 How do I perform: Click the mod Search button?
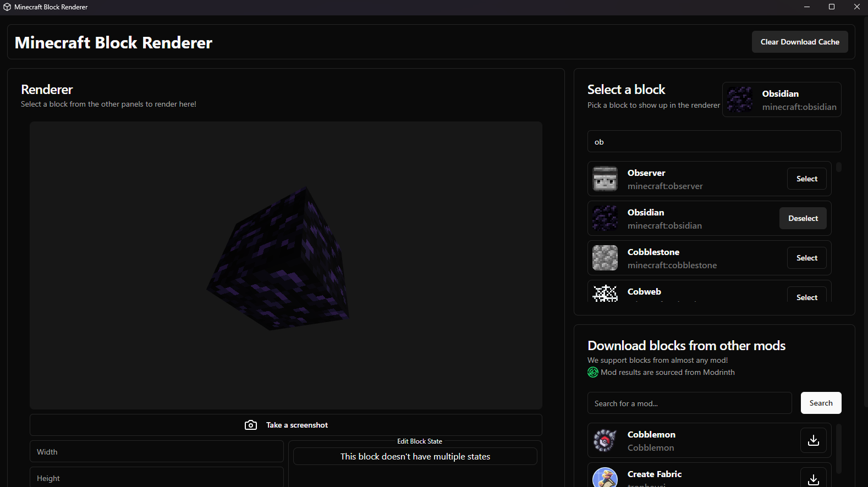click(x=821, y=403)
